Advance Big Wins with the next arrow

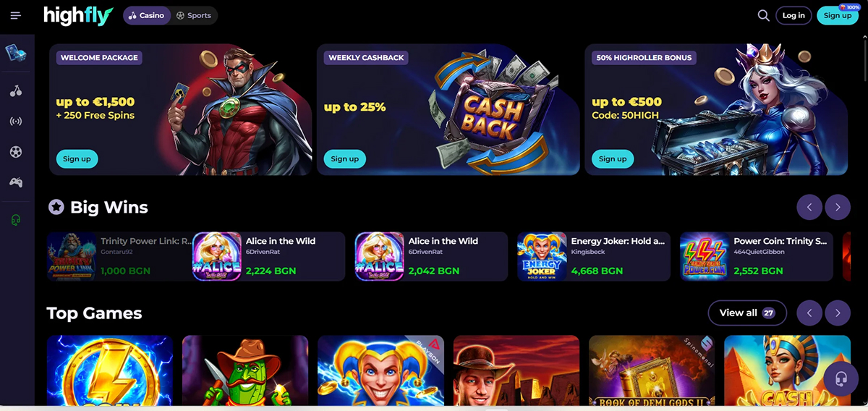click(838, 207)
